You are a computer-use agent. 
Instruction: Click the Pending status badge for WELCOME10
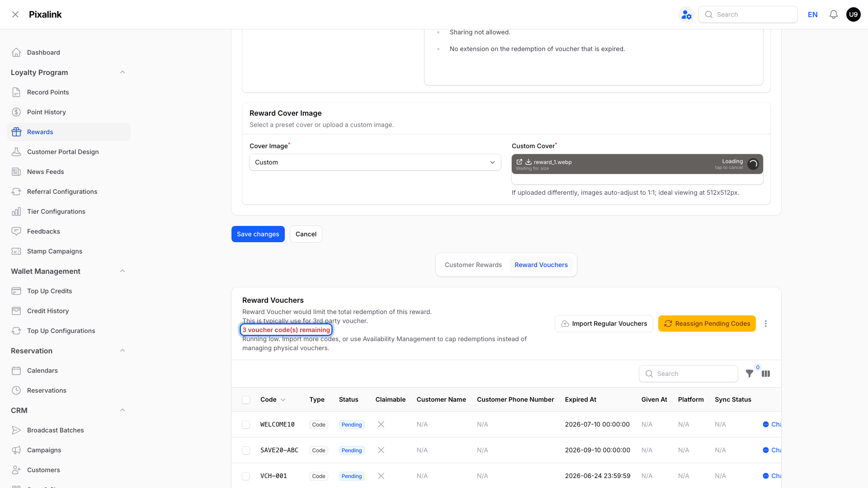click(x=352, y=425)
